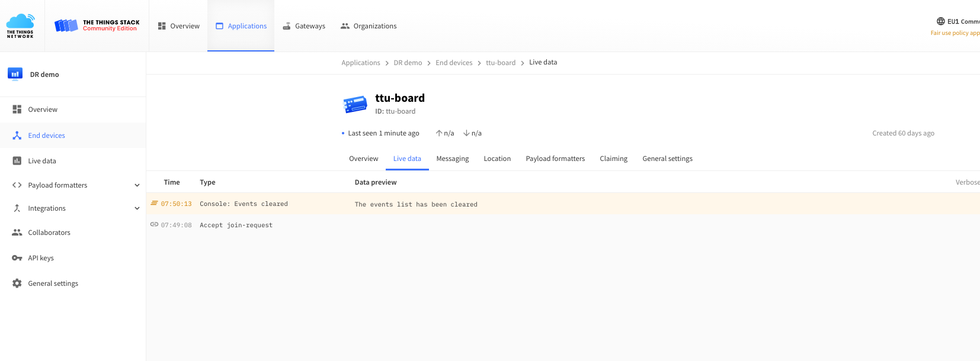Screen dimensions: 980x361
Task: Select the Accept join-request event row
Action: coord(236,225)
